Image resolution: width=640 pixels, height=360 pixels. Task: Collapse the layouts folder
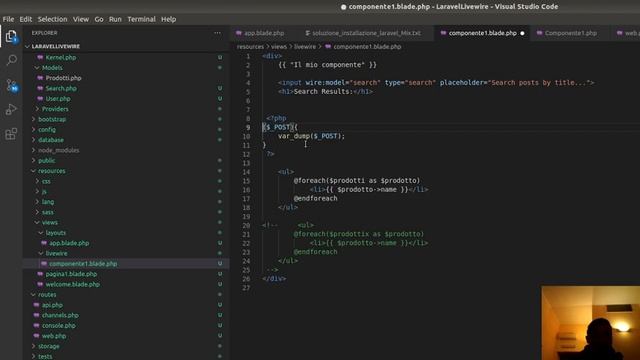(x=56, y=233)
